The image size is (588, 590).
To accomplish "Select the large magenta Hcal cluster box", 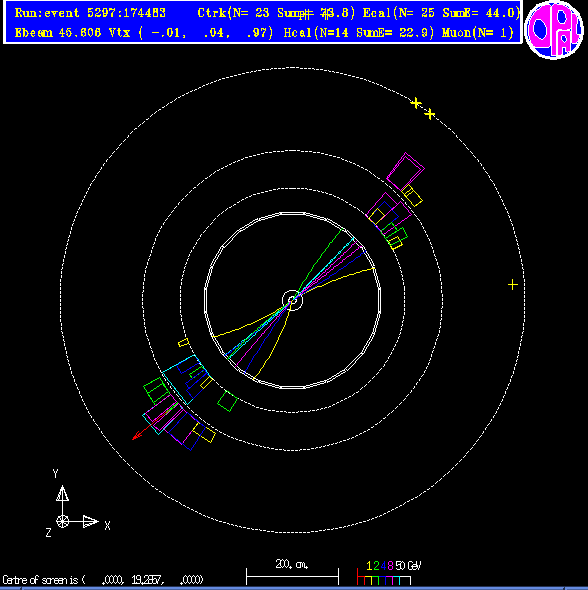I will click(406, 172).
